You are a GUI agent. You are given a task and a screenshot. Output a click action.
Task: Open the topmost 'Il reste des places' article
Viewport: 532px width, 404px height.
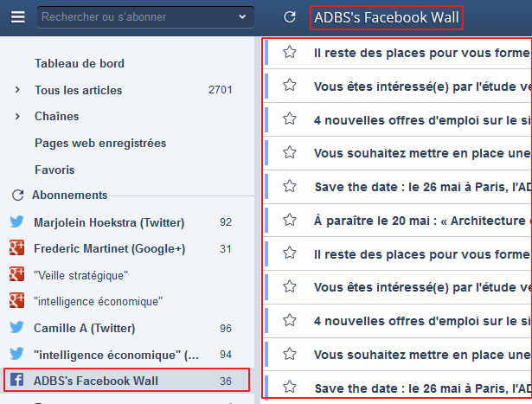point(423,53)
